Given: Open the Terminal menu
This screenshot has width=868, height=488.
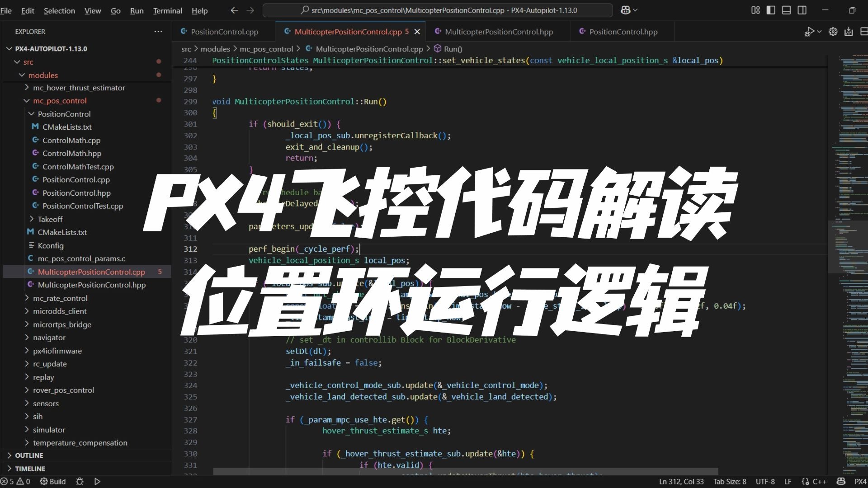Looking at the screenshot, I should [x=167, y=10].
